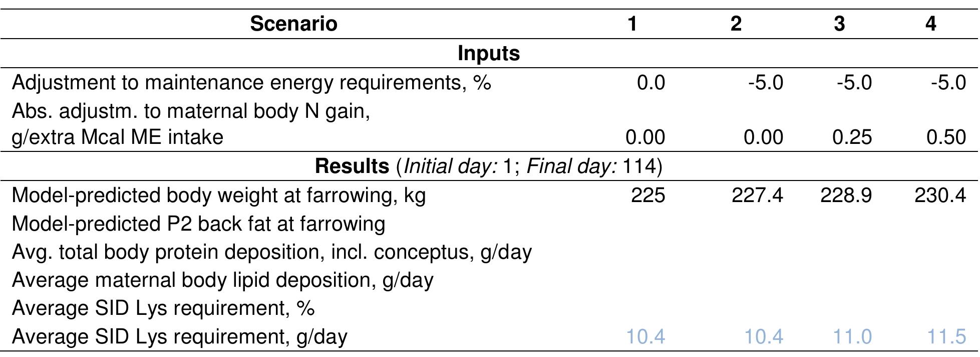Select the P2 back fat row label
This screenshot has width=980, height=357.
[198, 223]
